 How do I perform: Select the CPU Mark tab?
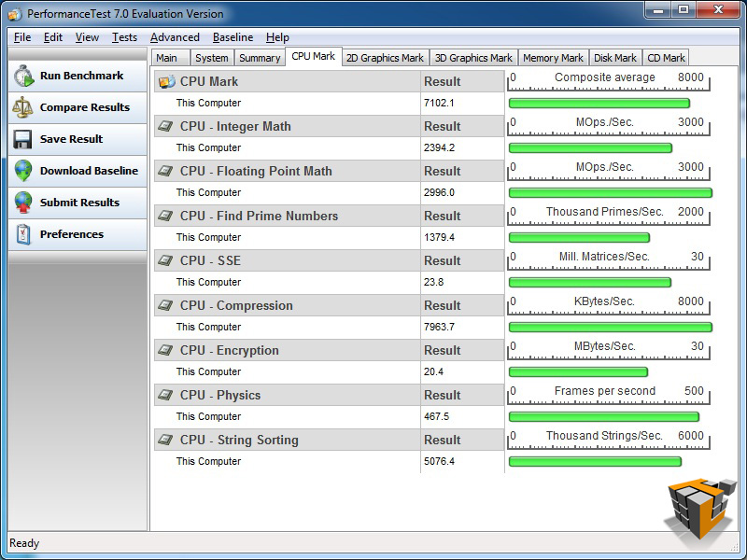[314, 57]
